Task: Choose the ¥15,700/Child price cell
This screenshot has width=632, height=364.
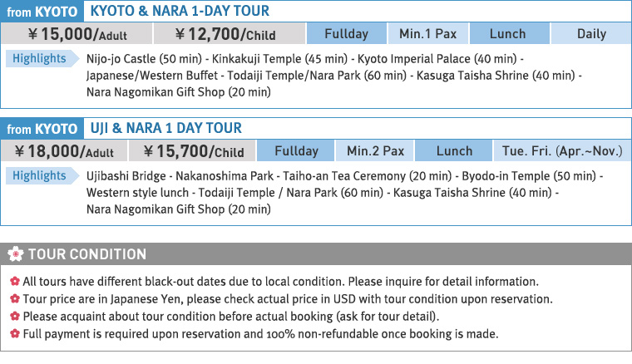Action: [193, 151]
